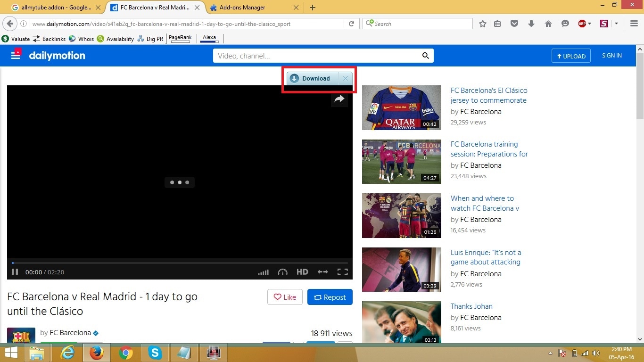The height and width of the screenshot is (362, 644).
Task: Click the Alexa toolbar item
Action: point(209,38)
